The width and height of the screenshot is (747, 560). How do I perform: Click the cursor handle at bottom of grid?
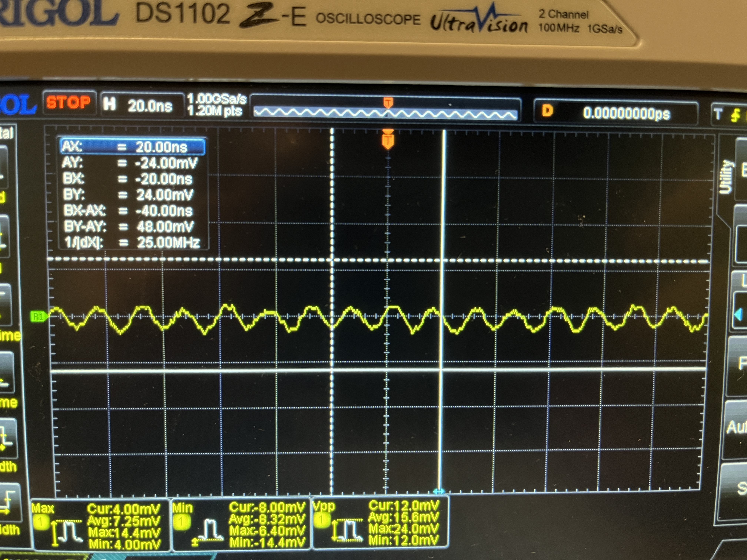click(x=439, y=491)
